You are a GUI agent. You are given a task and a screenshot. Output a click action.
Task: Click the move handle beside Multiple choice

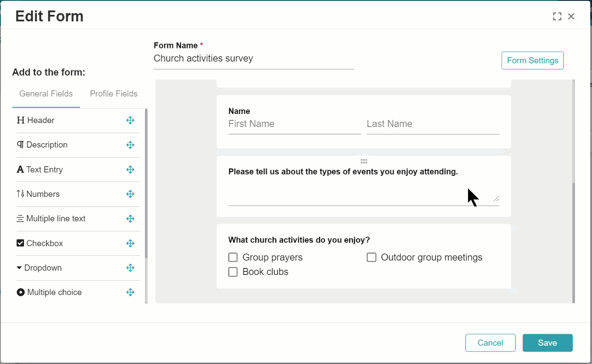click(130, 292)
